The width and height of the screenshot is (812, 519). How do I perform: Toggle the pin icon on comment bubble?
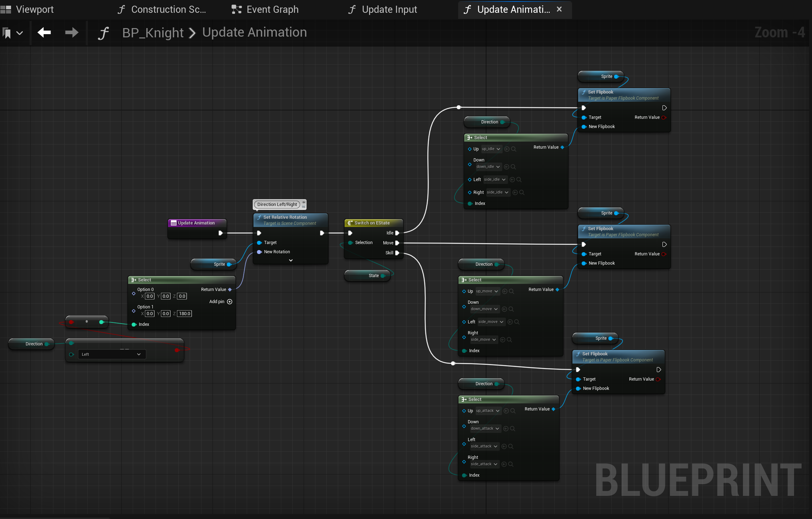304,202
